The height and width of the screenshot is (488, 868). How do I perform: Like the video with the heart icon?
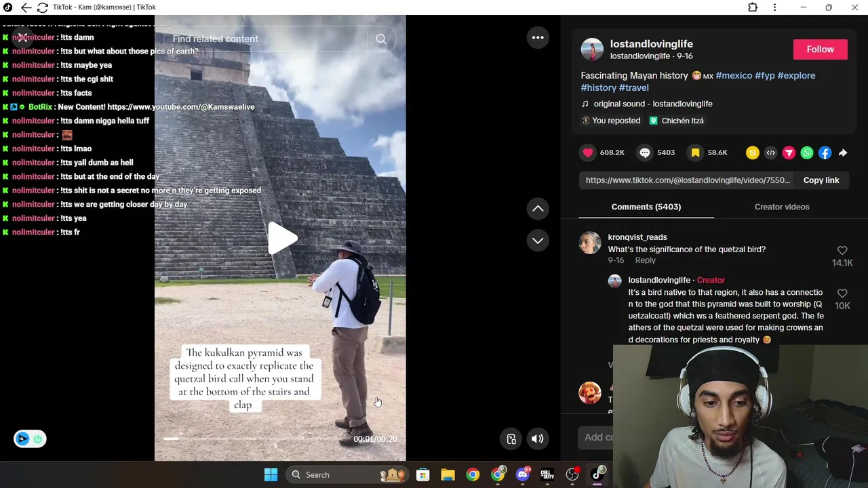coord(588,153)
